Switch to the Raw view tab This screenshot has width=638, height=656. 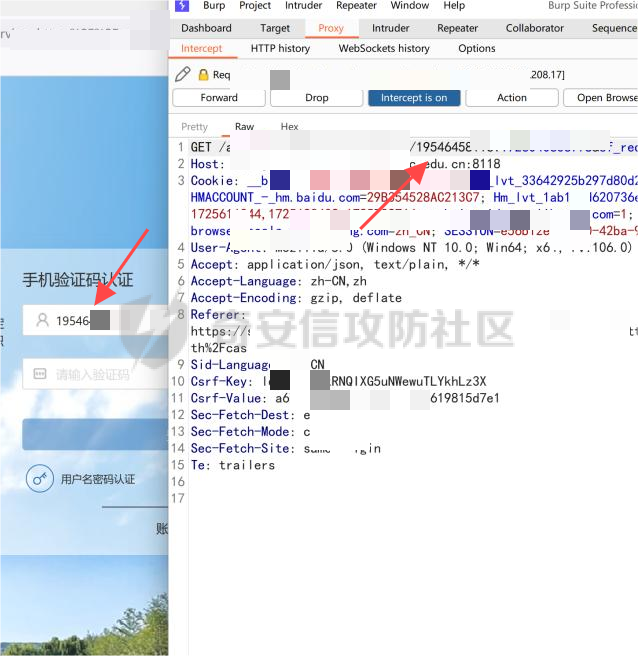tap(244, 126)
